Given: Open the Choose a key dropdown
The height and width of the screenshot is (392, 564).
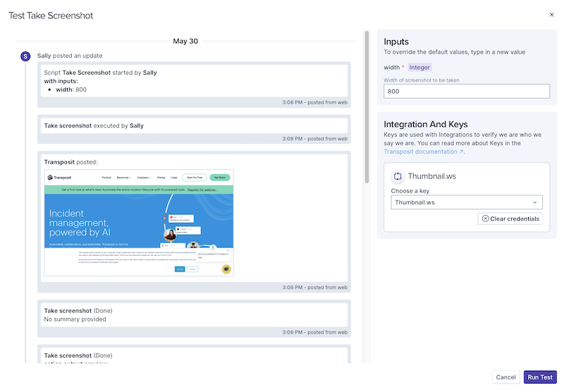Looking at the screenshot, I should coord(467,202).
